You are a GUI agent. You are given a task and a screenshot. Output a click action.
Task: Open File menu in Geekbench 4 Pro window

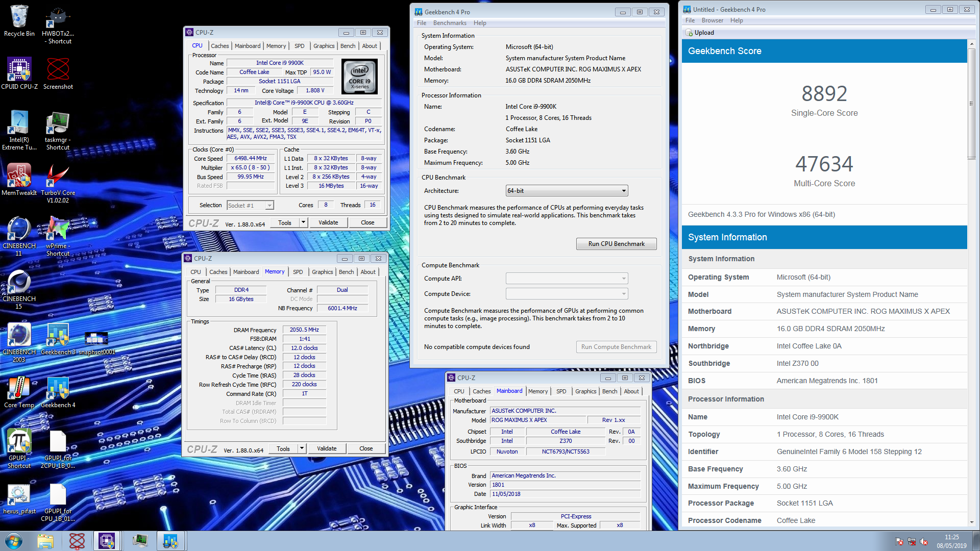422,23
